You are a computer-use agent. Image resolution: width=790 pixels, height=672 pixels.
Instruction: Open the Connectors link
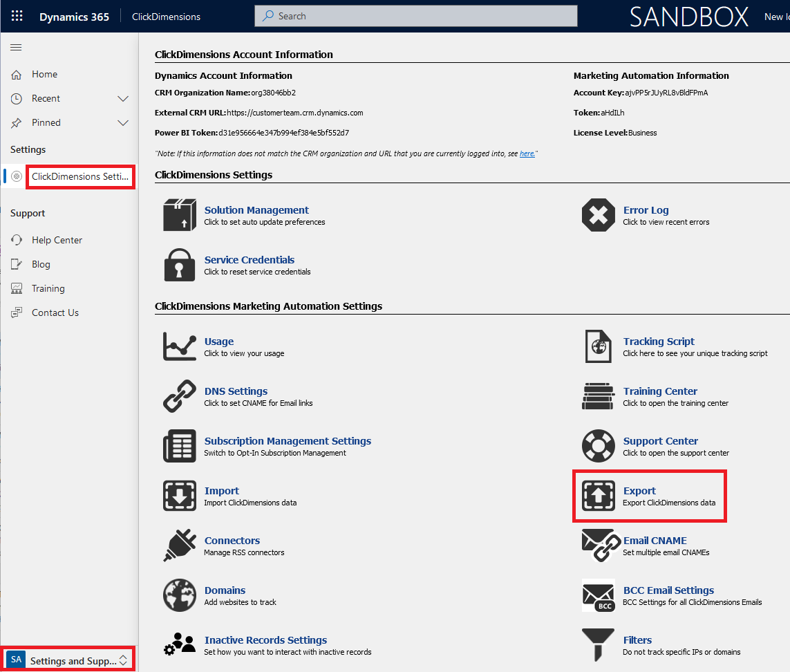coord(232,541)
